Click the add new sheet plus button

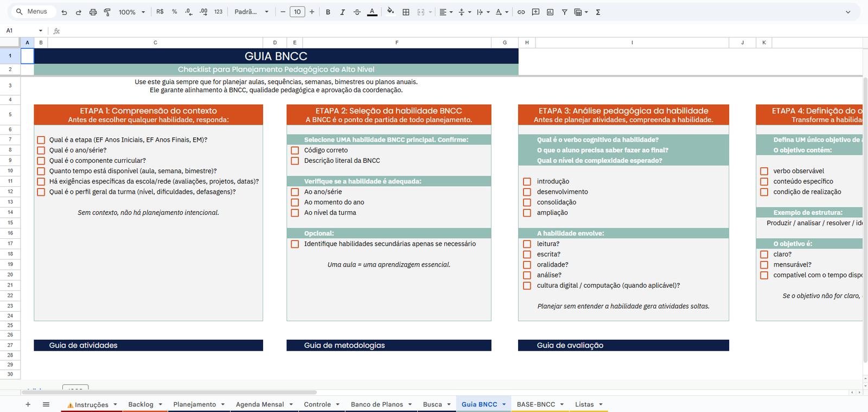28,404
